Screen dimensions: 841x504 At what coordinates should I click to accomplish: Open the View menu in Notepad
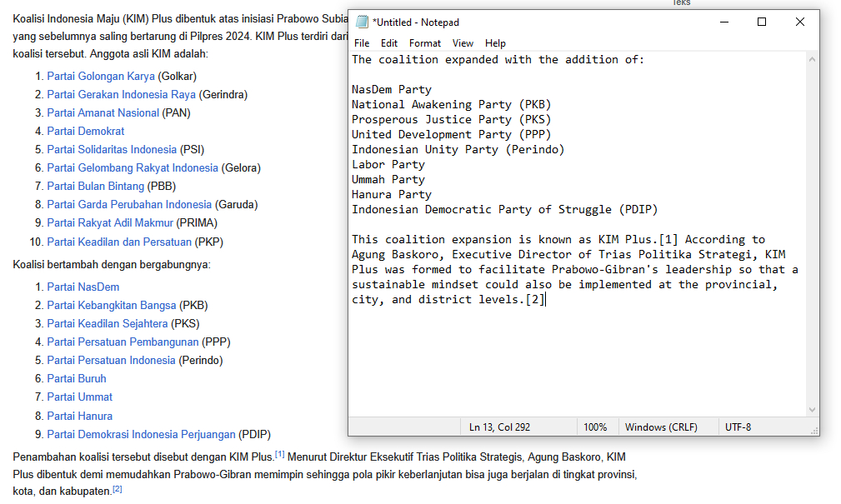point(463,43)
